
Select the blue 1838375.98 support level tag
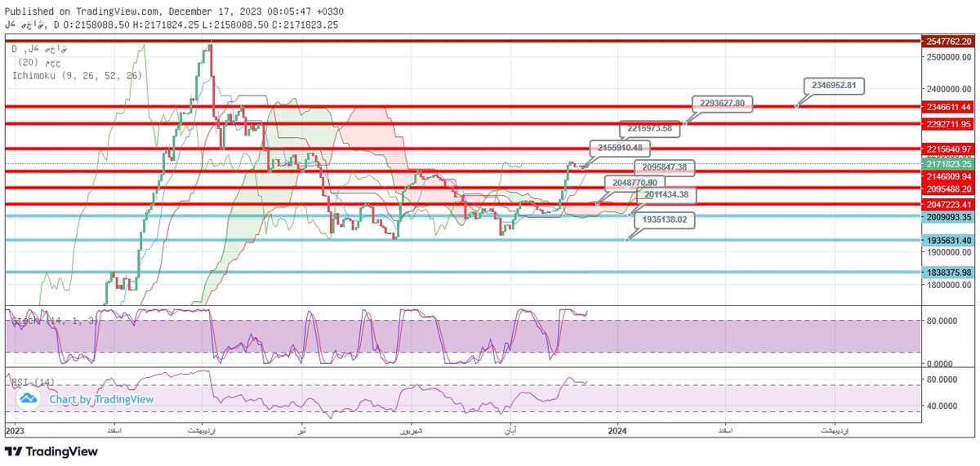click(x=948, y=273)
